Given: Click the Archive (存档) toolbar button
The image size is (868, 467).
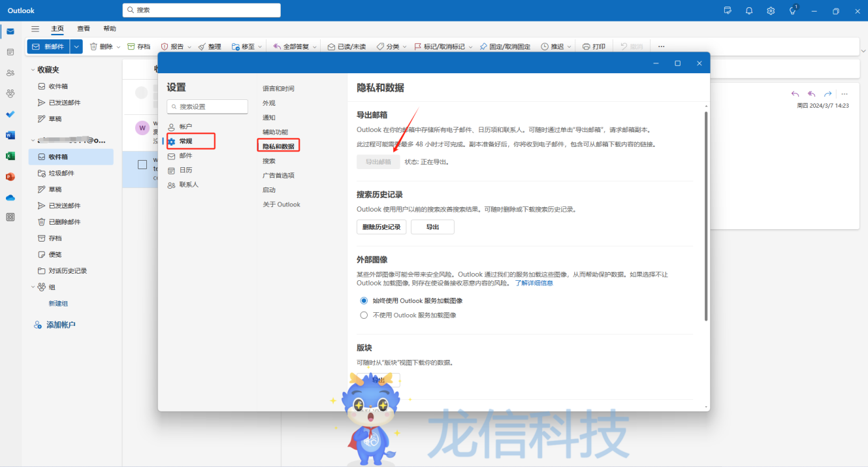Looking at the screenshot, I should [138, 46].
